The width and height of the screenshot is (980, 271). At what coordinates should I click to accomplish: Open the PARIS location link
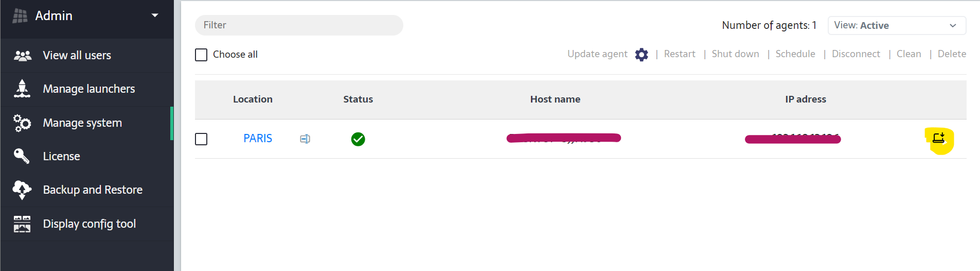[x=258, y=138]
